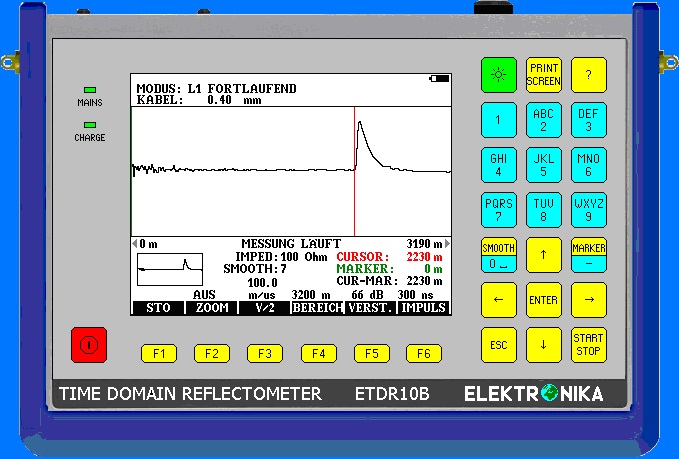Screen dimensions: 679x459
Task: Click the SMOOTH 0 key
Action: tap(498, 255)
